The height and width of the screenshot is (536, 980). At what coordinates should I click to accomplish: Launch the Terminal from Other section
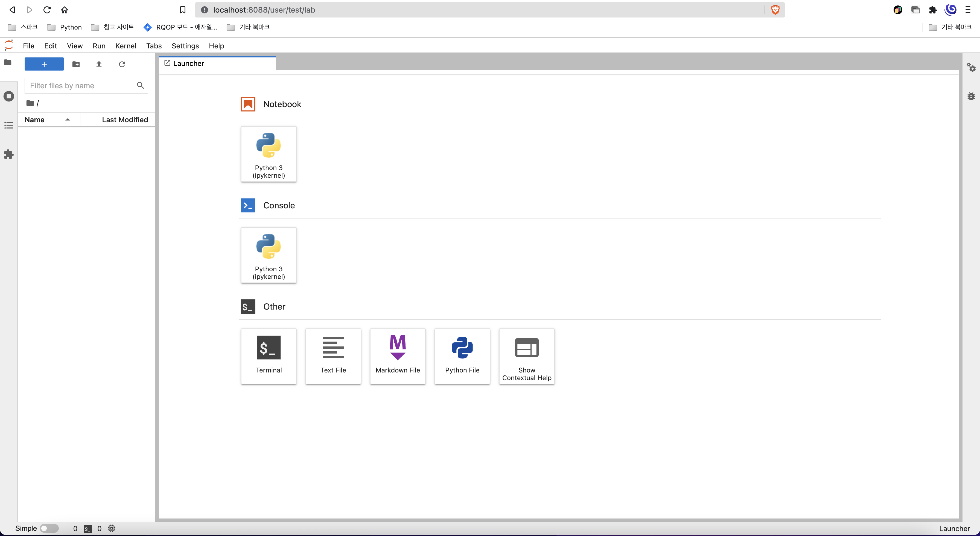tap(269, 356)
